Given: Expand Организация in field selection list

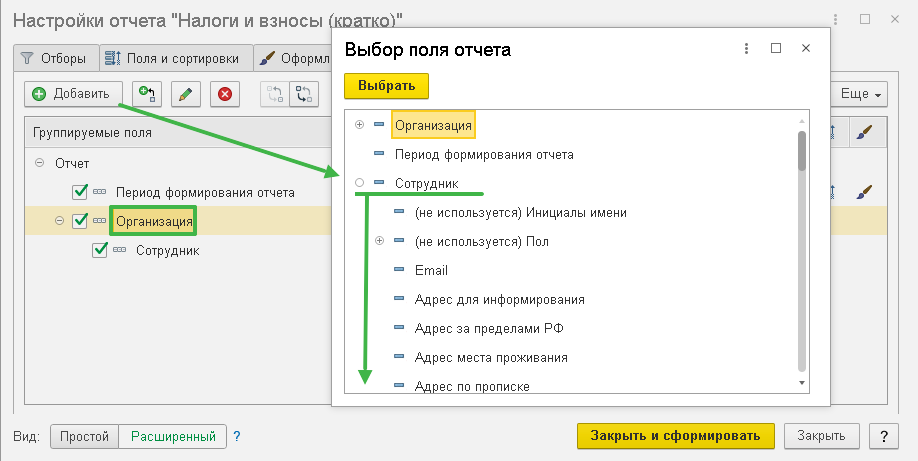Looking at the screenshot, I should [359, 125].
